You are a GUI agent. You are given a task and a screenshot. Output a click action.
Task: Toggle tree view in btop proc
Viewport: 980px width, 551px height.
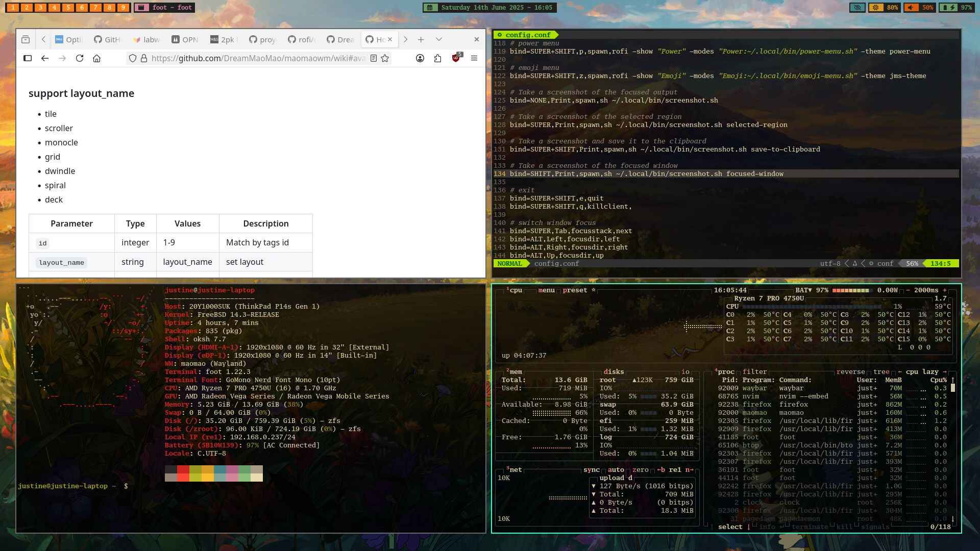[881, 372]
